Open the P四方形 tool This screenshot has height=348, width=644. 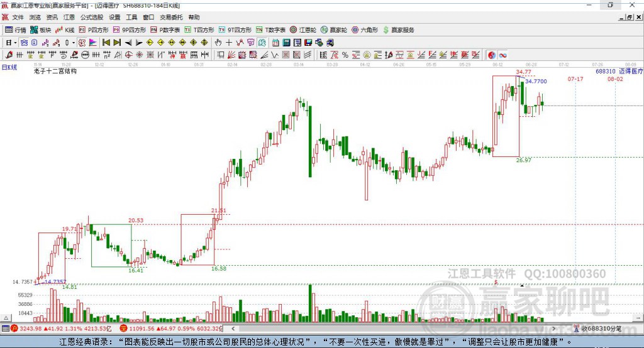(94, 30)
